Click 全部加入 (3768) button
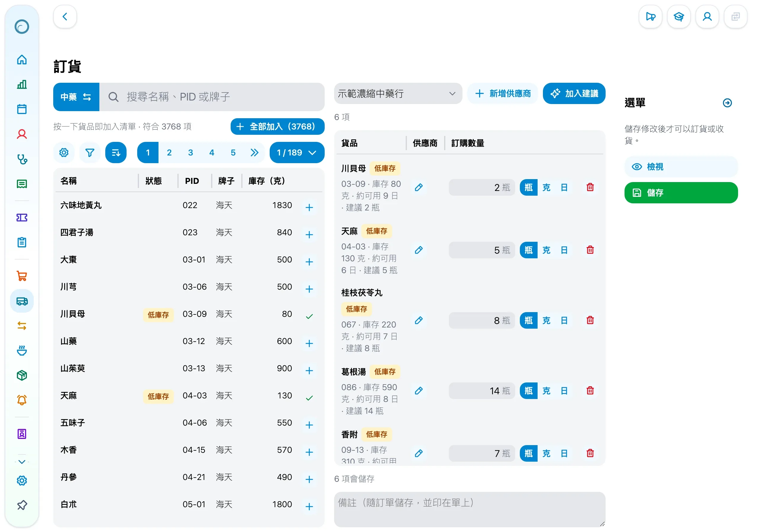Viewport: 757px width, 532px height. click(x=277, y=126)
